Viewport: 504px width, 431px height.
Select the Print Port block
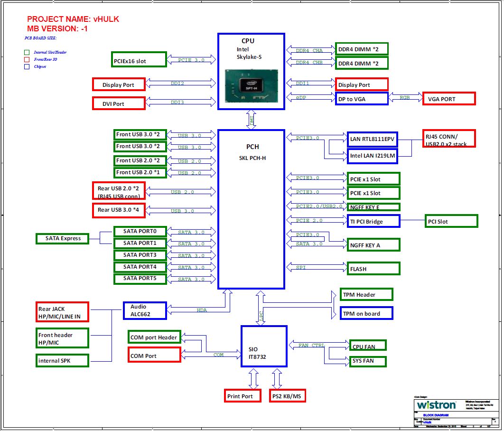(243, 396)
